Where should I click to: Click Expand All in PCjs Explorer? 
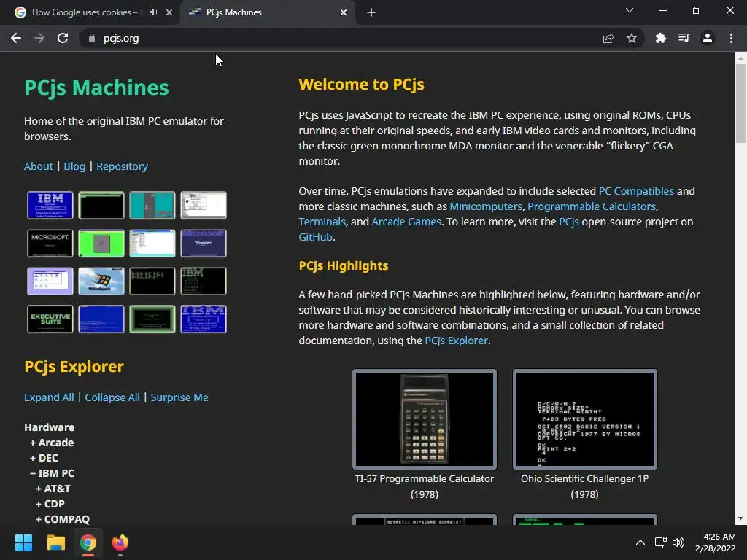pyautogui.click(x=49, y=397)
